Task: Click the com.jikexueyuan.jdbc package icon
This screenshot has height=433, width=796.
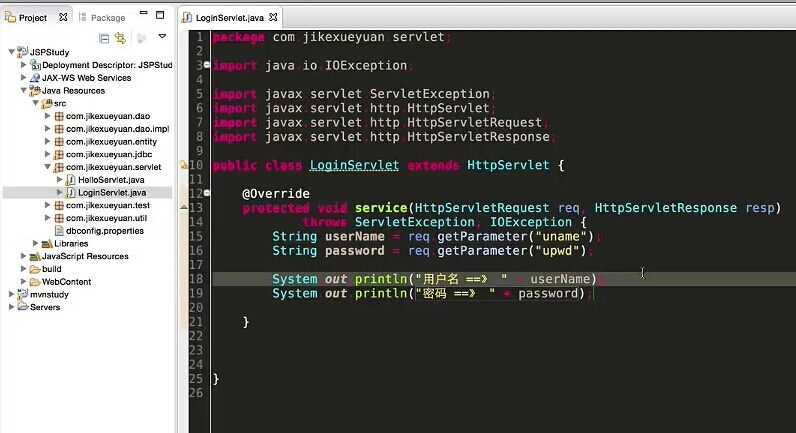Action: [x=59, y=154]
